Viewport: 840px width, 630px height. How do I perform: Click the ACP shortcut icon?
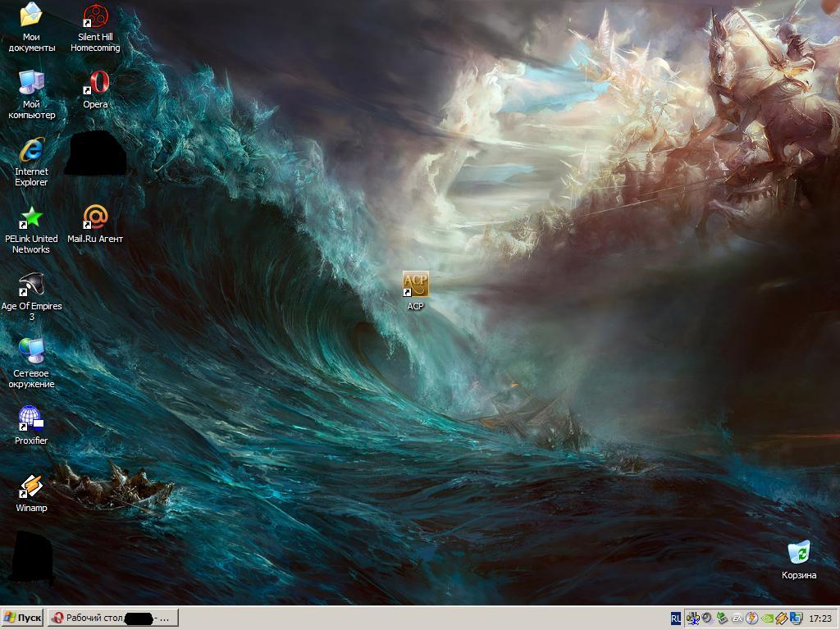click(416, 285)
